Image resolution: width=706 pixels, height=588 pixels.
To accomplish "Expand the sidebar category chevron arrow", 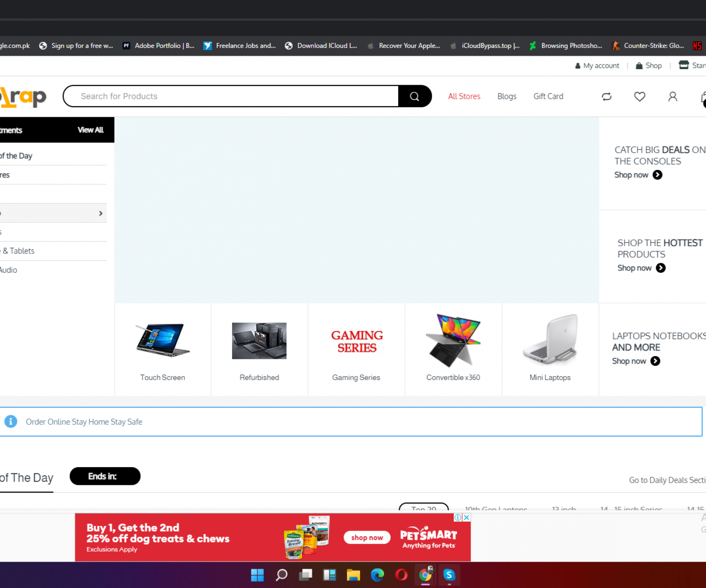I will click(x=101, y=214).
